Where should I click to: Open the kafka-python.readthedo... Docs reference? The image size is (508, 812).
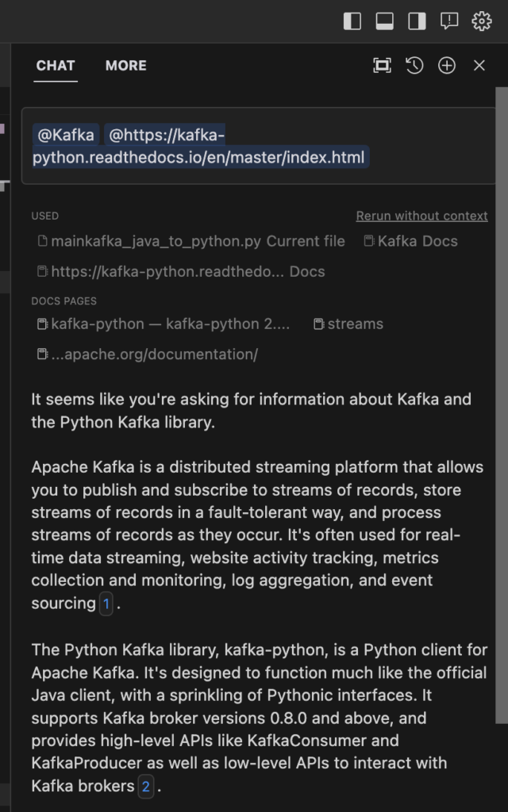pos(182,271)
